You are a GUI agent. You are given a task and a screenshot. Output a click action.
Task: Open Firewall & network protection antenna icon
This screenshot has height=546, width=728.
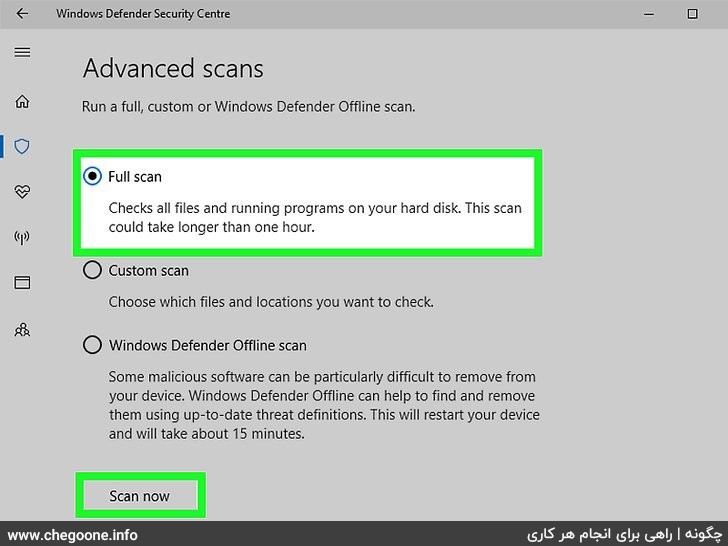click(x=22, y=238)
